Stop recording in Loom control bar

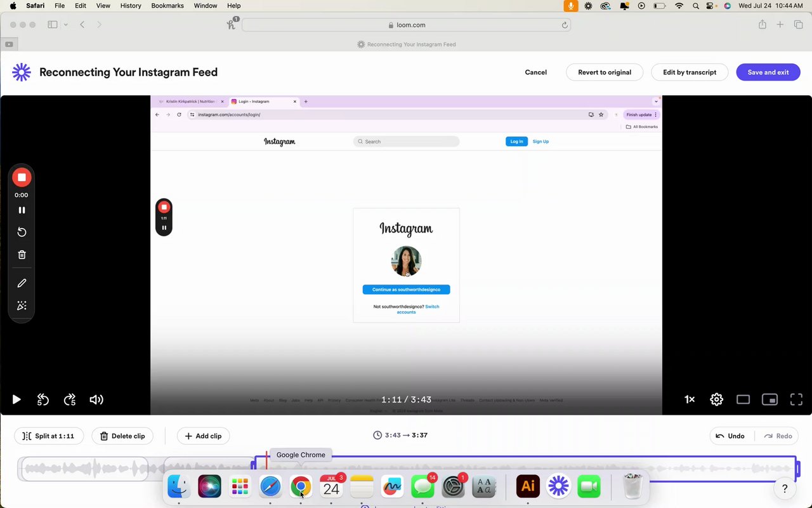point(22,178)
